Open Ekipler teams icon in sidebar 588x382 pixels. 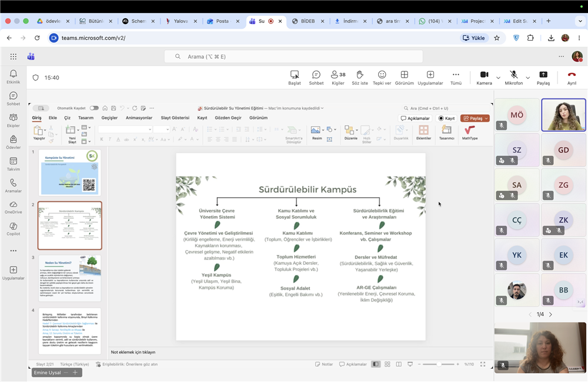[13, 121]
